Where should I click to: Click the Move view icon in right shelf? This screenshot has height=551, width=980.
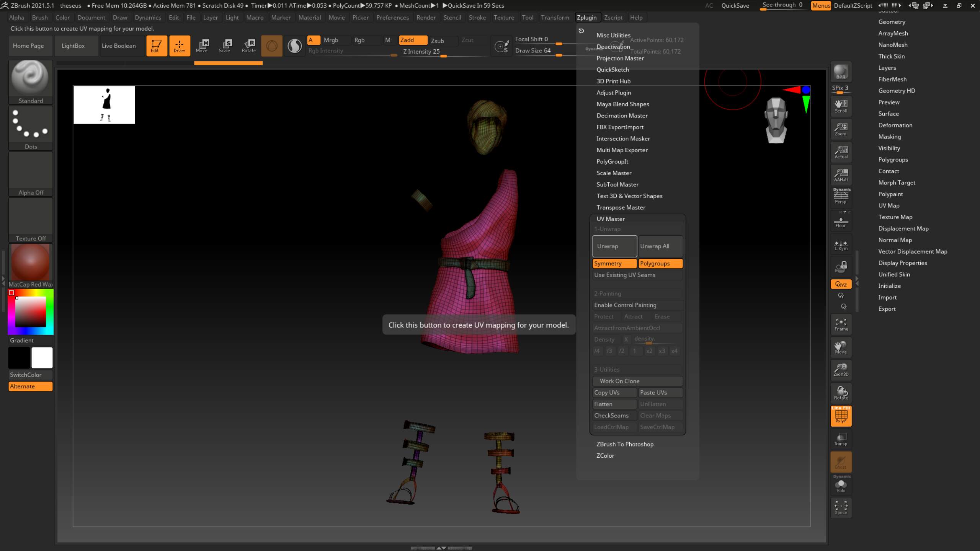841,347
